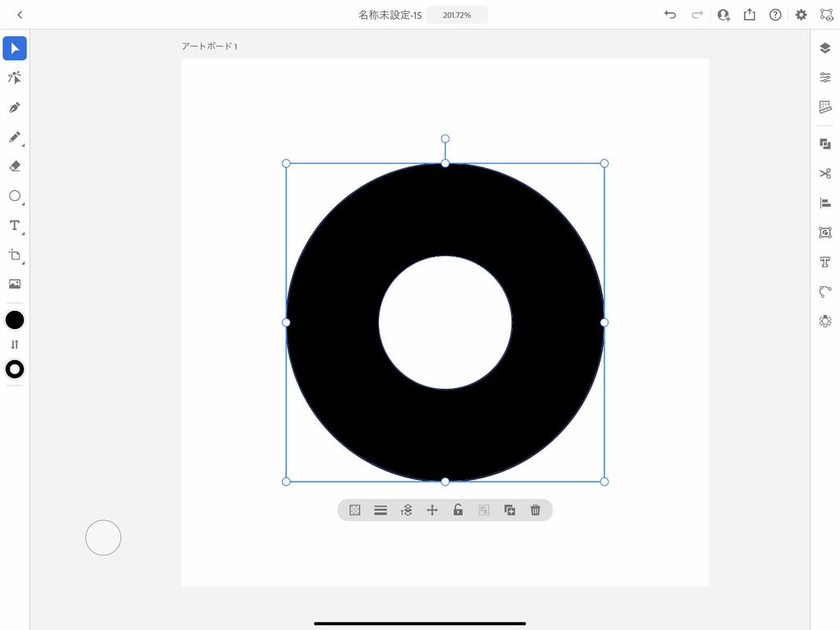Click the rotation handle above the selection

[x=445, y=139]
